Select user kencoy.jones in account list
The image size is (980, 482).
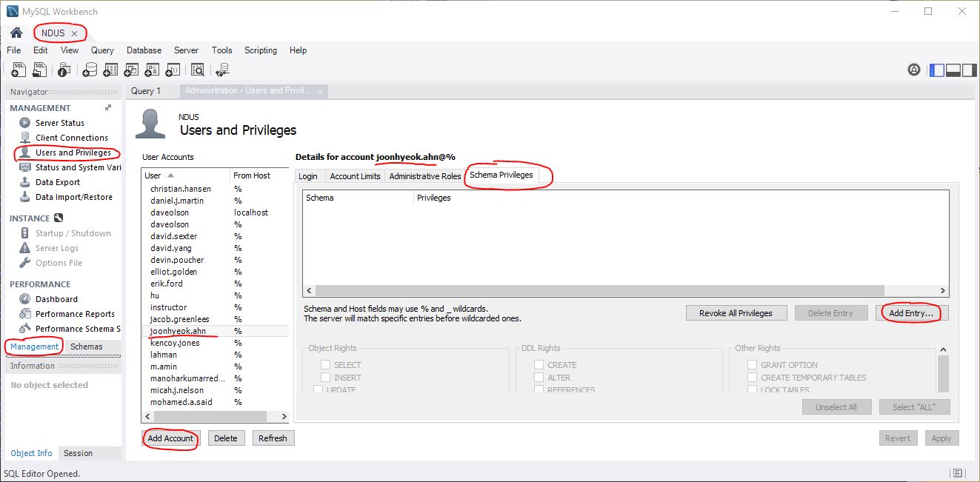(175, 343)
